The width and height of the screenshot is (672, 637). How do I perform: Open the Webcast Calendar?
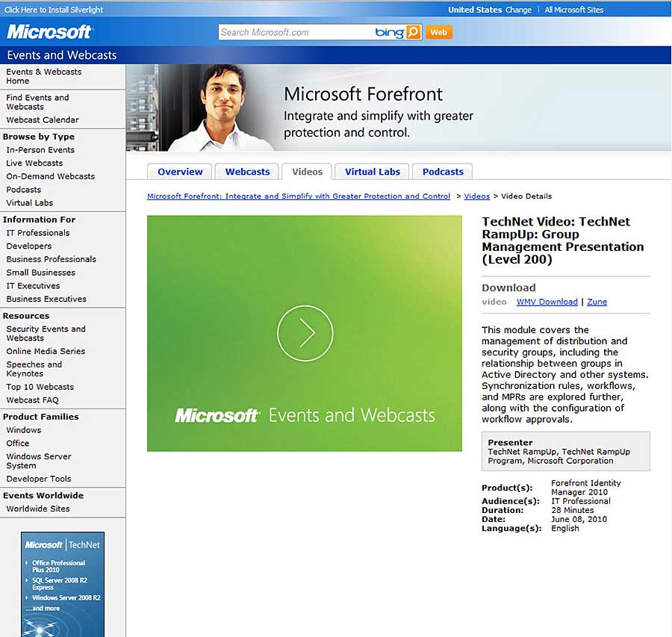pos(43,119)
